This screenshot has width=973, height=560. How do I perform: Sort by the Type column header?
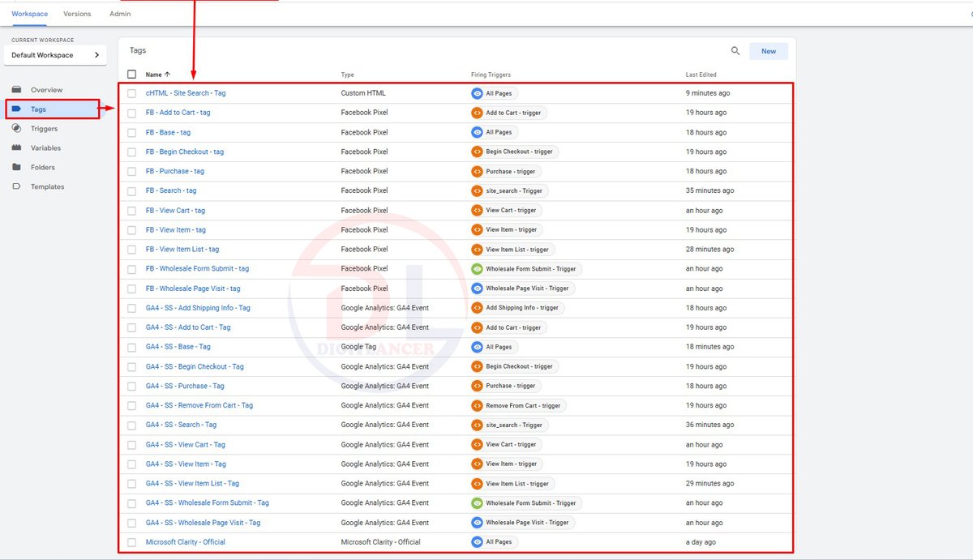pyautogui.click(x=348, y=75)
